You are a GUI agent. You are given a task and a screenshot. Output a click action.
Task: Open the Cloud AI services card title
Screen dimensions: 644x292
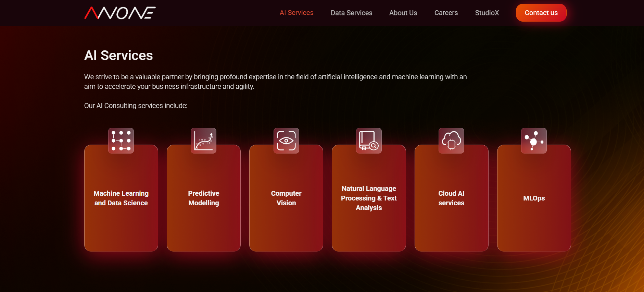(452, 198)
